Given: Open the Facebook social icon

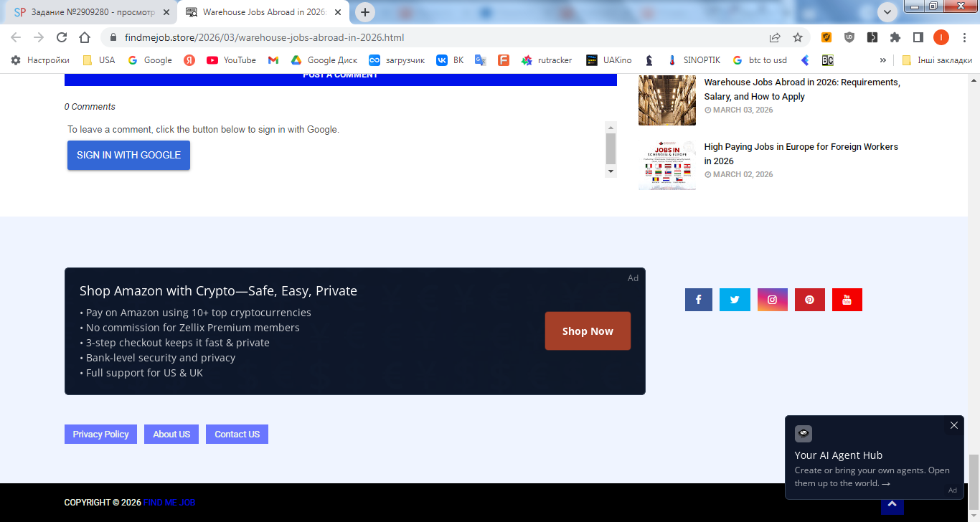Looking at the screenshot, I should coord(699,300).
